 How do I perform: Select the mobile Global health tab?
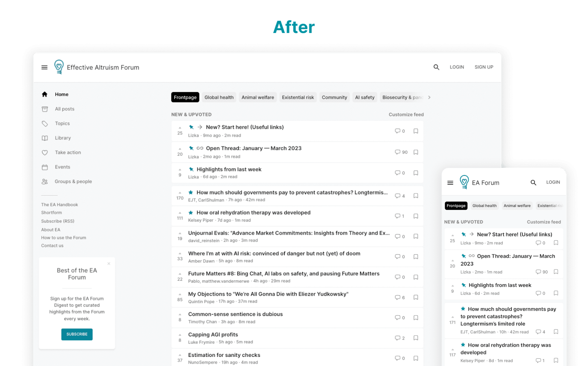coord(484,206)
